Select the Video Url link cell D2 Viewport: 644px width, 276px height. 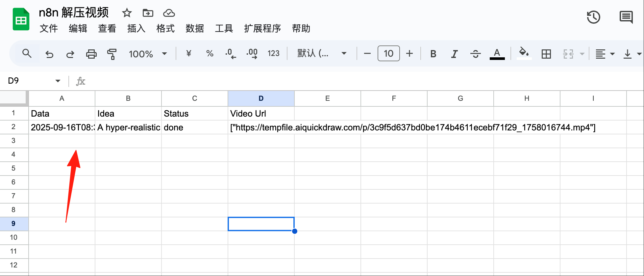tap(261, 127)
